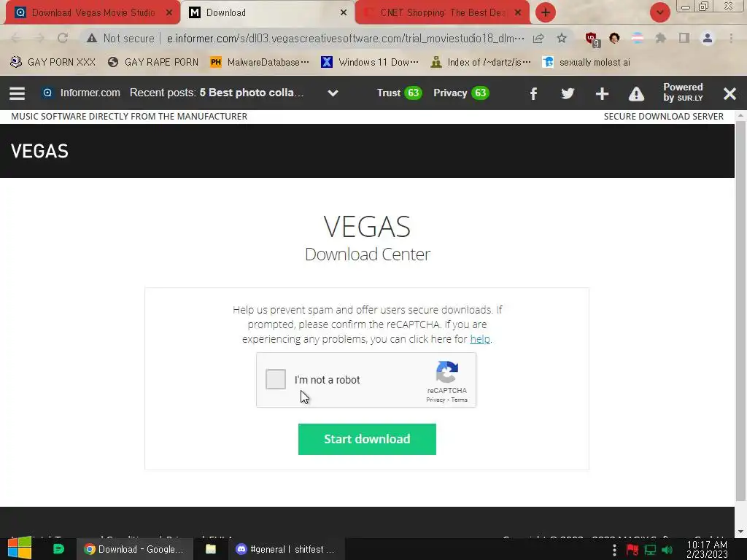Click the red flag tray icon
This screenshot has width=747, height=560.
pos(632,550)
